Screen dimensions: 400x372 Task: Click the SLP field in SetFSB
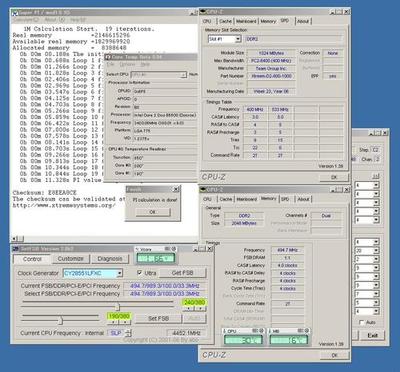(x=116, y=333)
